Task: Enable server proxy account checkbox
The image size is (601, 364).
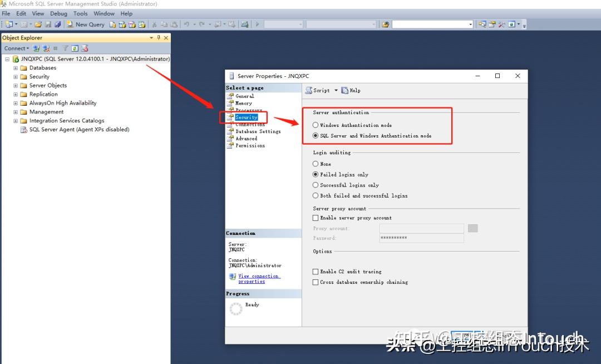Action: point(316,218)
